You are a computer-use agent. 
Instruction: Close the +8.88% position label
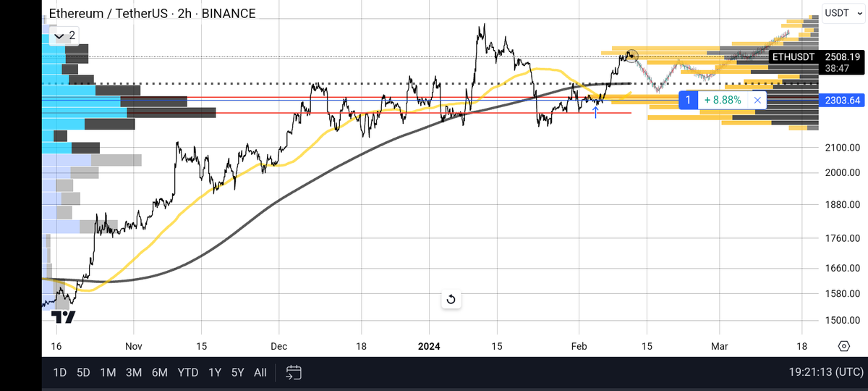coord(757,100)
